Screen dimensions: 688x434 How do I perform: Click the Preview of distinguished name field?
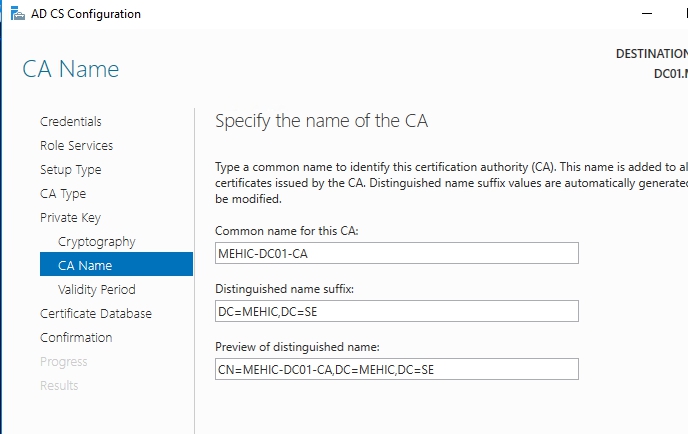pos(397,369)
